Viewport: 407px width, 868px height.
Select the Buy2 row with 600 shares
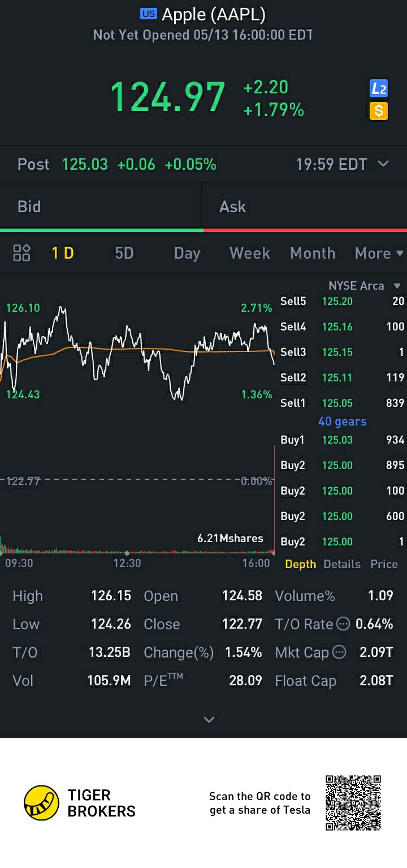(x=342, y=516)
